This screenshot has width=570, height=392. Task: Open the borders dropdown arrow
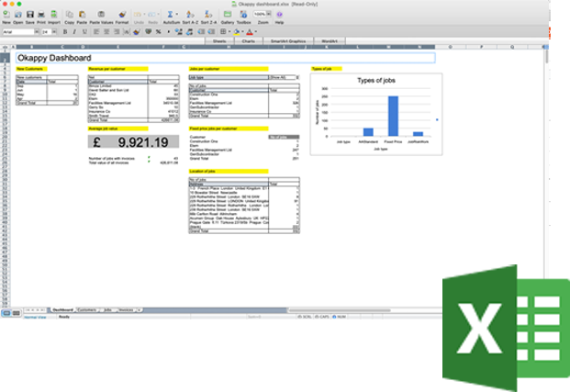(x=229, y=32)
